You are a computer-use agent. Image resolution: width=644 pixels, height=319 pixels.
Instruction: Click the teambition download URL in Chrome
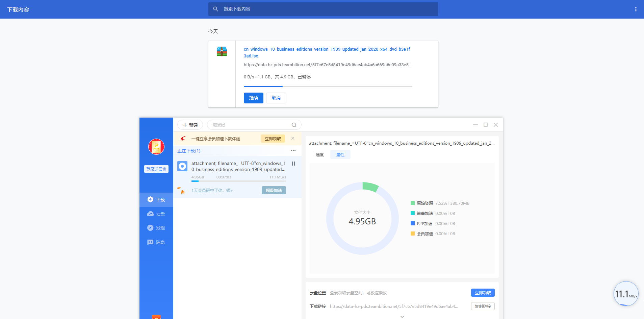(x=328, y=65)
